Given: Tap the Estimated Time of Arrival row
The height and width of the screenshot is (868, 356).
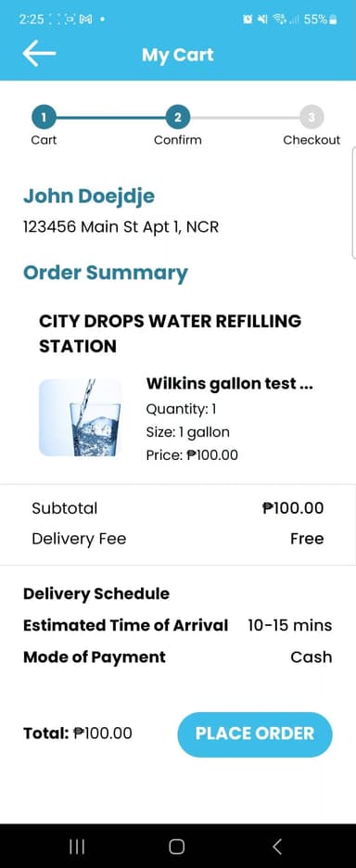Looking at the screenshot, I should (178, 626).
